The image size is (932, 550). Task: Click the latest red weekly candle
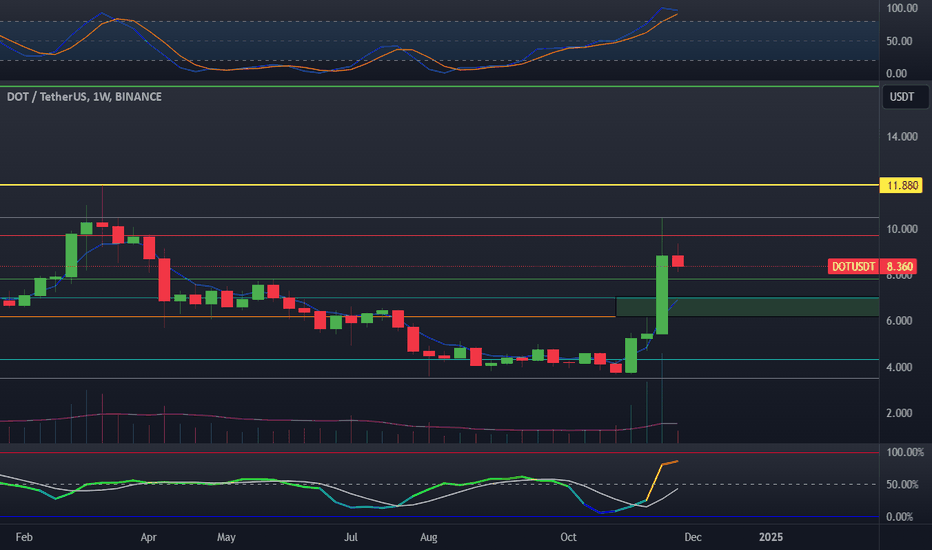(678, 261)
